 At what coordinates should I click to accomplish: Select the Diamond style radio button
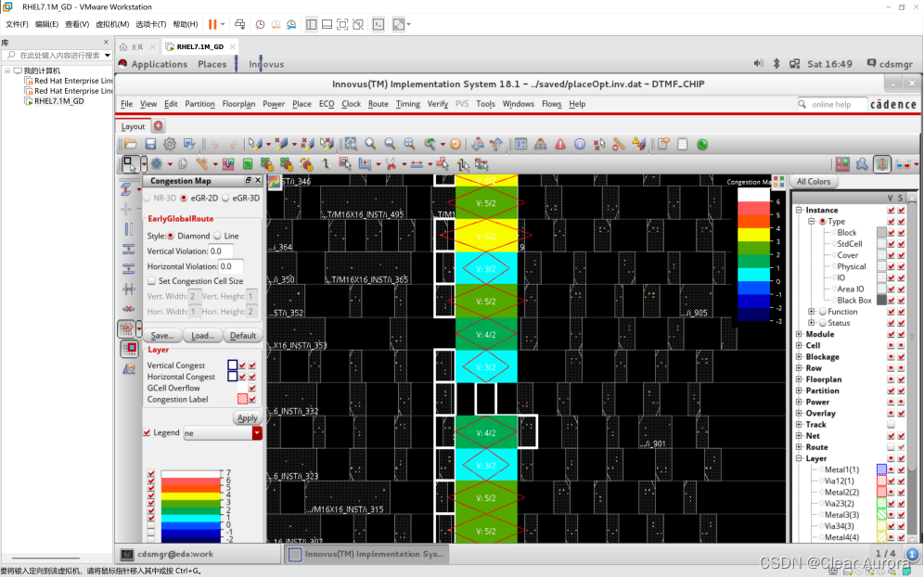point(171,236)
